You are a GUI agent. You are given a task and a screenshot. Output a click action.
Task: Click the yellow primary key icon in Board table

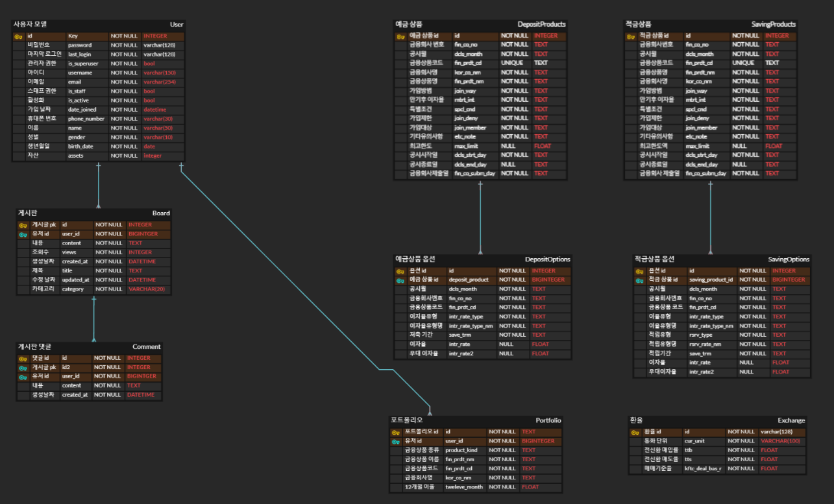23,225
